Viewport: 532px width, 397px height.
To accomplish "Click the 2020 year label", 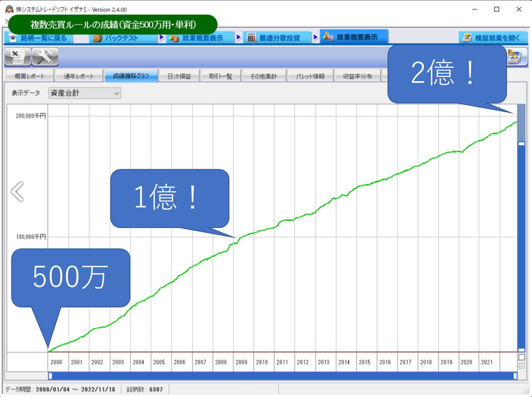I will tap(466, 362).
